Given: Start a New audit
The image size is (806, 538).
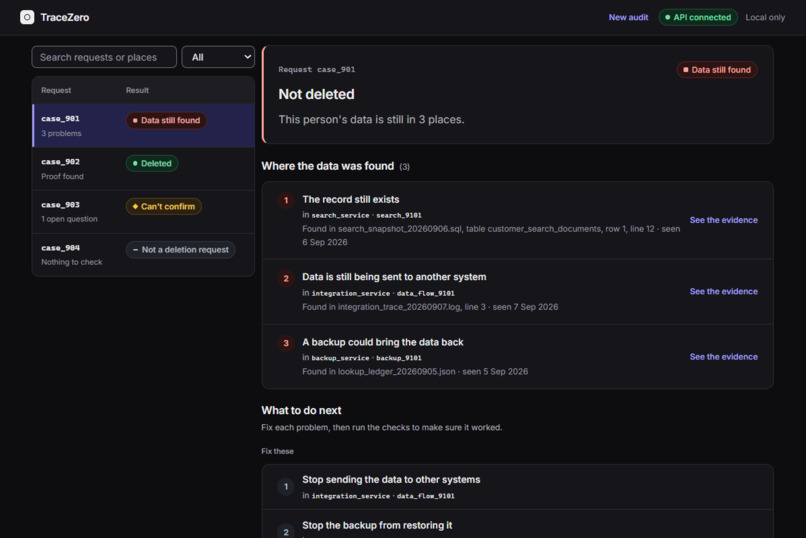Looking at the screenshot, I should coord(628,17).
